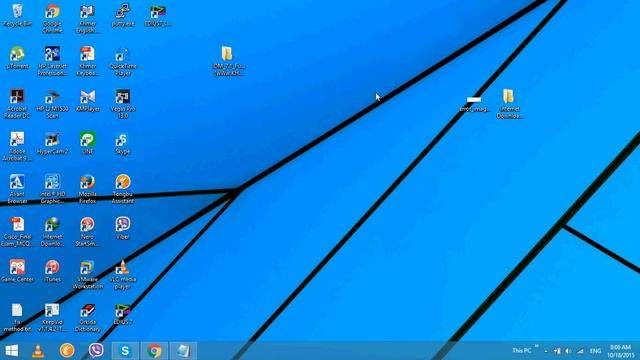Select the HP LJ M1530 Scan shortcut

tap(52, 104)
